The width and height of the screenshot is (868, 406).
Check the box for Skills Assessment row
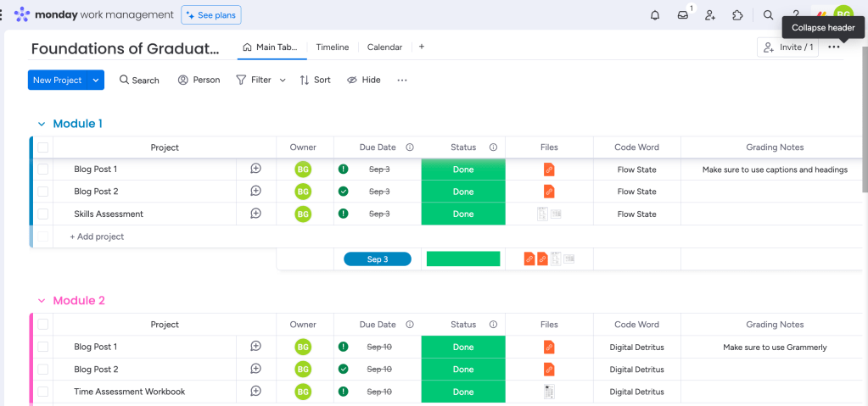pos(43,214)
